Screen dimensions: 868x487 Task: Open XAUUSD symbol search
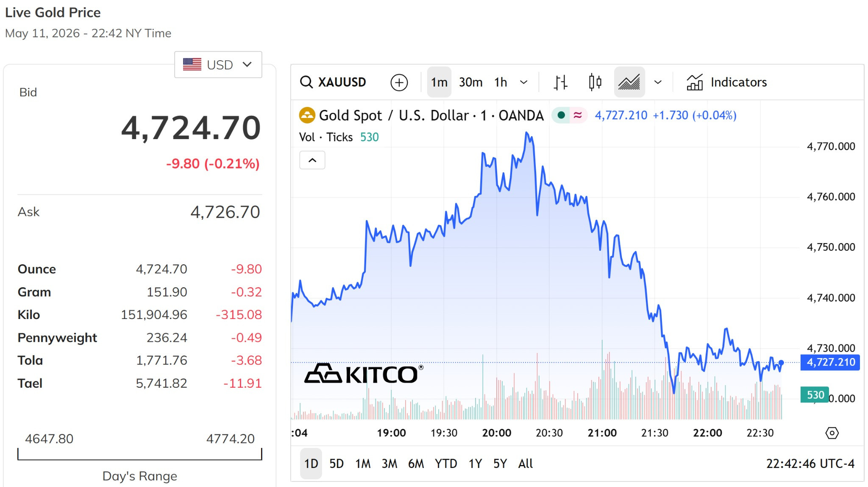coord(333,82)
